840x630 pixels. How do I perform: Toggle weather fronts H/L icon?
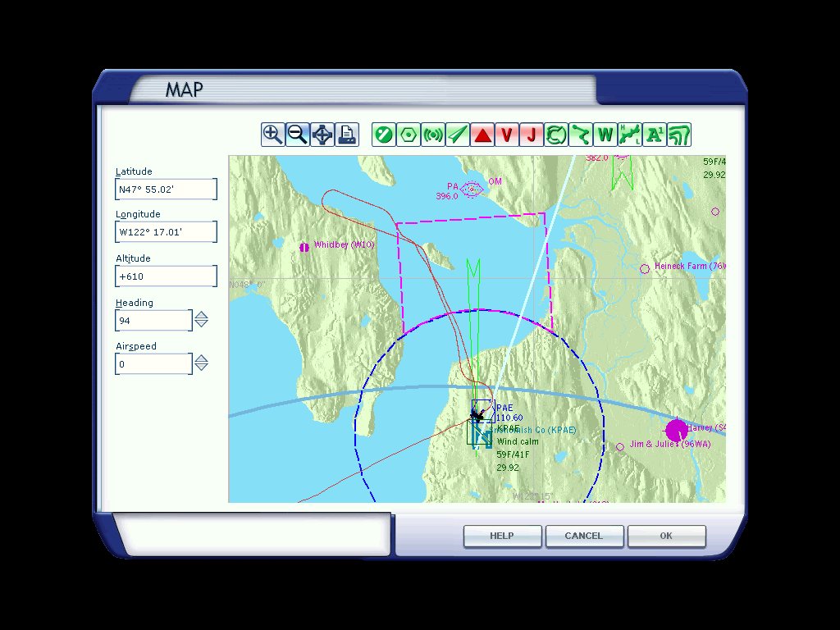point(630,135)
